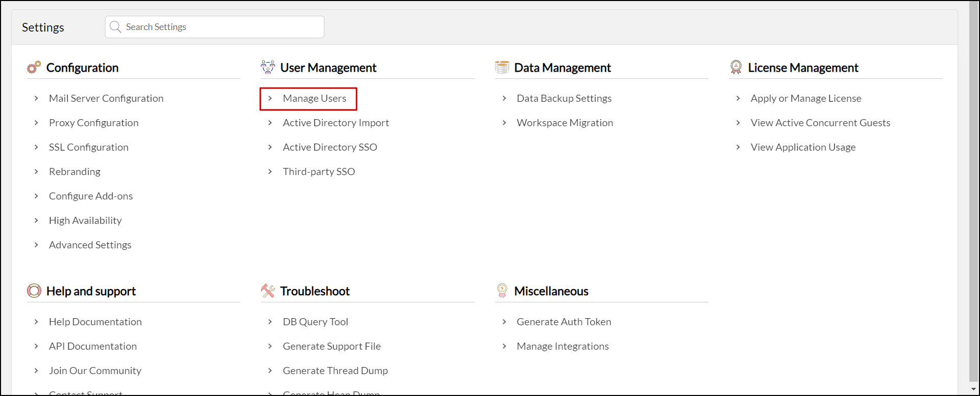Select Generate Auth Token
The width and height of the screenshot is (980, 396).
(563, 322)
